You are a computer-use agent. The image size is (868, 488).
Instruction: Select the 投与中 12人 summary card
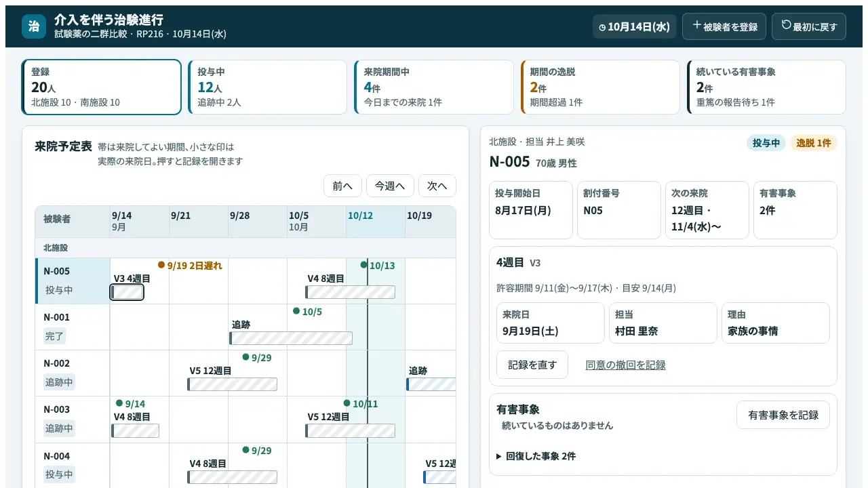tap(268, 87)
